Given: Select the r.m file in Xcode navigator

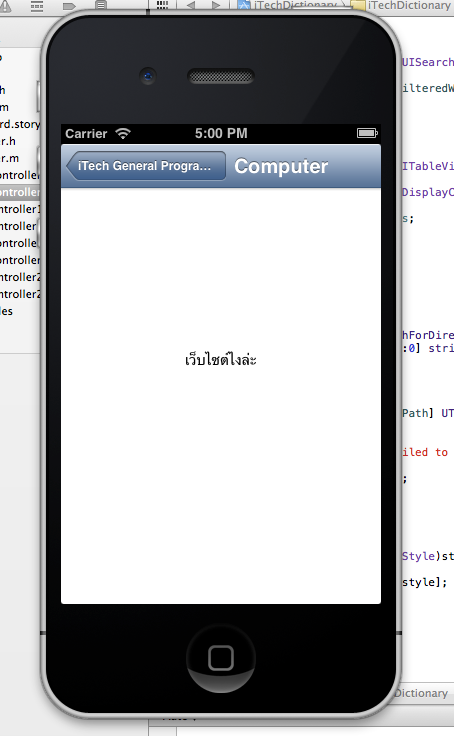Looking at the screenshot, I should click(9, 158).
